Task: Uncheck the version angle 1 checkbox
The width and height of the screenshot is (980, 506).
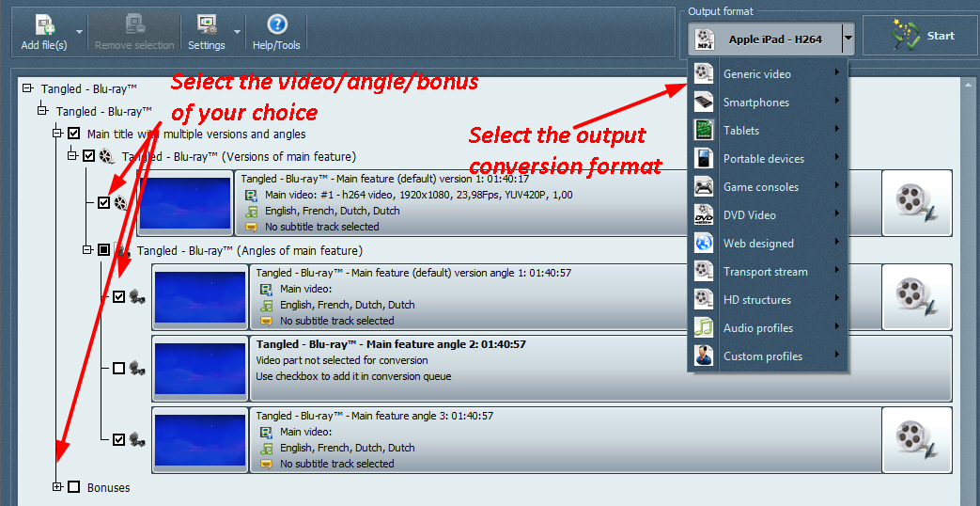Action: [x=118, y=297]
